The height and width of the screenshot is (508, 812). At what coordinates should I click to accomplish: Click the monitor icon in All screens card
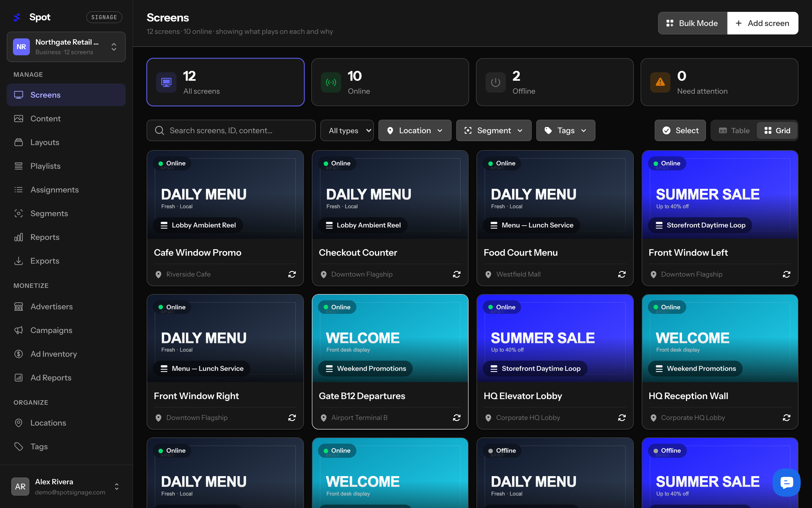click(166, 82)
